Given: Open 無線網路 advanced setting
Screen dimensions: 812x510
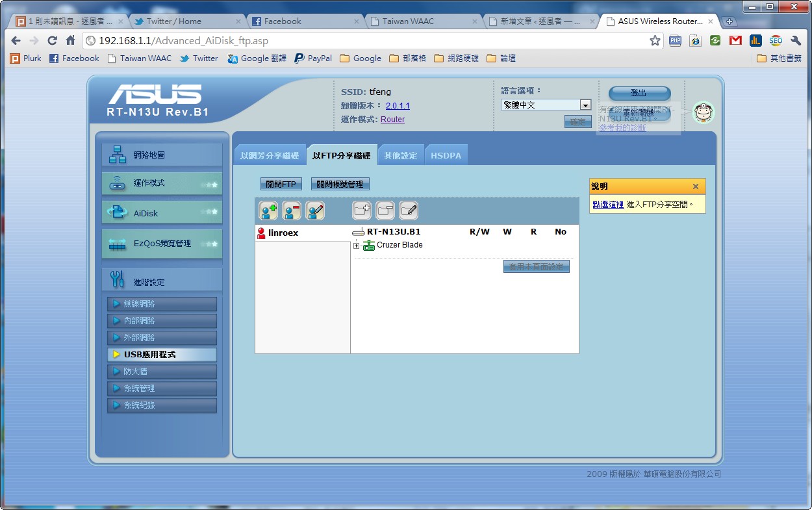Looking at the screenshot, I should pos(162,304).
